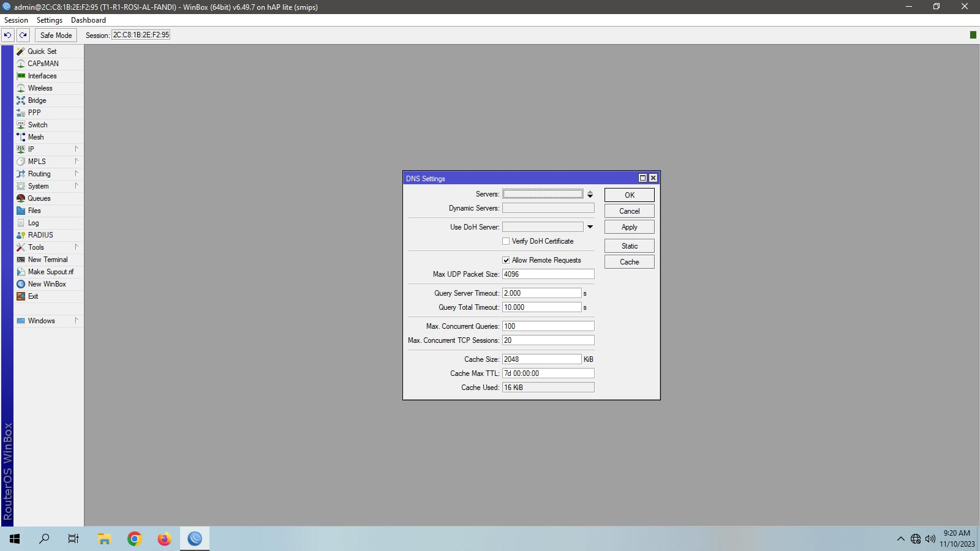Image resolution: width=980 pixels, height=551 pixels.
Task: Expand the Routing submenu arrow
Action: point(77,173)
